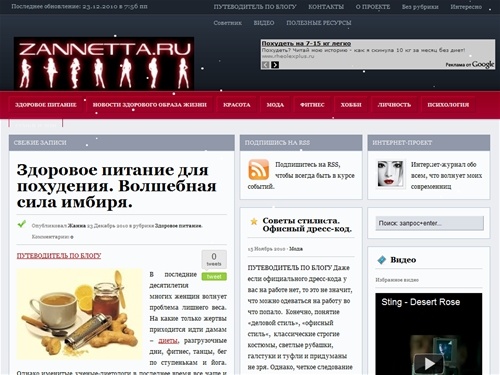500x375 pixels.
Task: Select the ЗДОРОВОЕ ПИТАНИЕ category tab
Action: [46, 105]
